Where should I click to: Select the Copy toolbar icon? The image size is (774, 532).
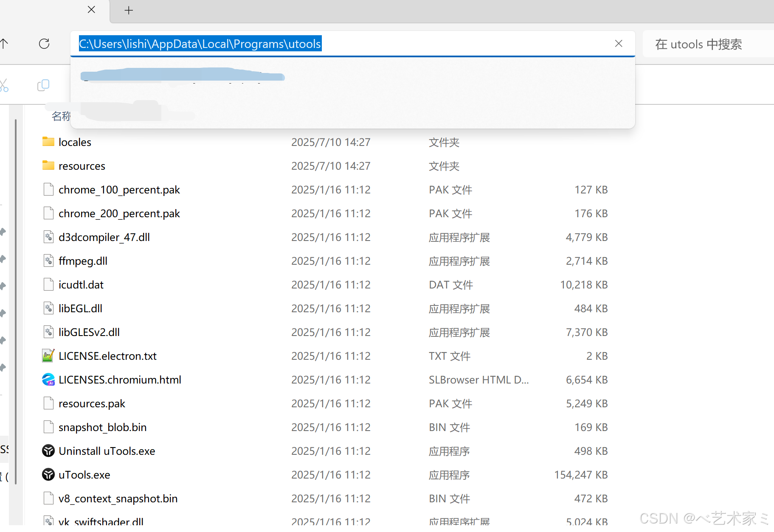coord(43,85)
